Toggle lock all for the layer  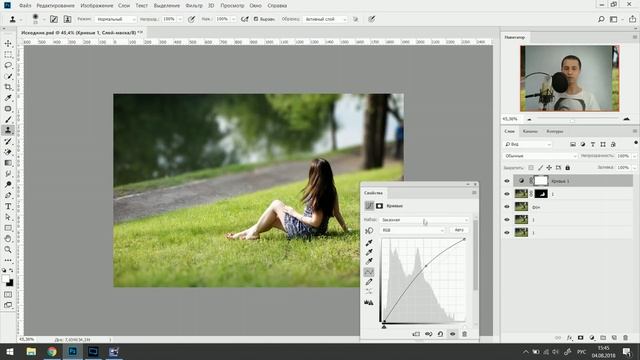(567, 168)
